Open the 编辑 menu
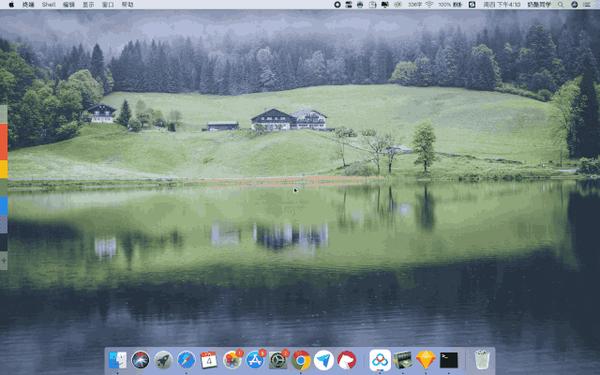600x375 pixels. (x=69, y=5)
